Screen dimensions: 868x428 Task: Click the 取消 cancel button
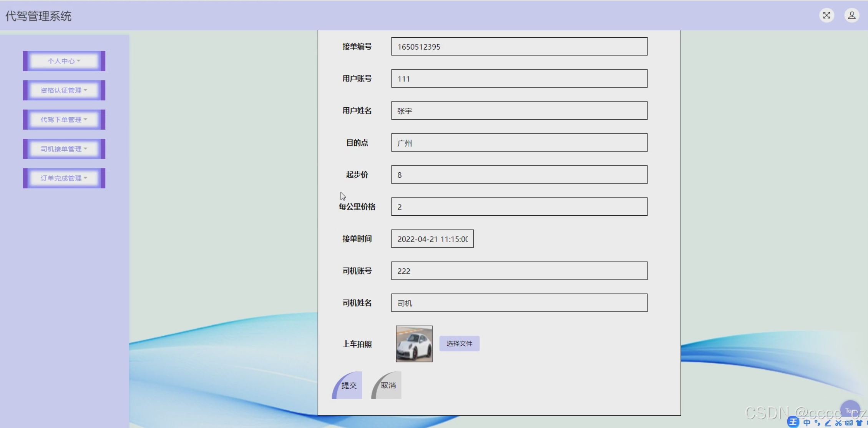tap(387, 385)
